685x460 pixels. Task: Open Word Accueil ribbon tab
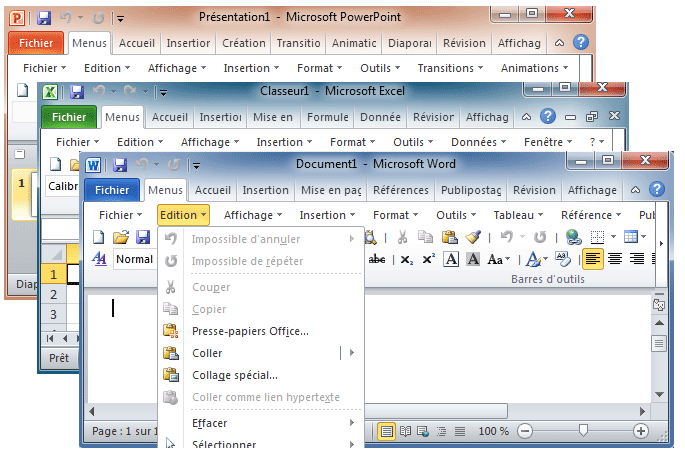click(212, 190)
